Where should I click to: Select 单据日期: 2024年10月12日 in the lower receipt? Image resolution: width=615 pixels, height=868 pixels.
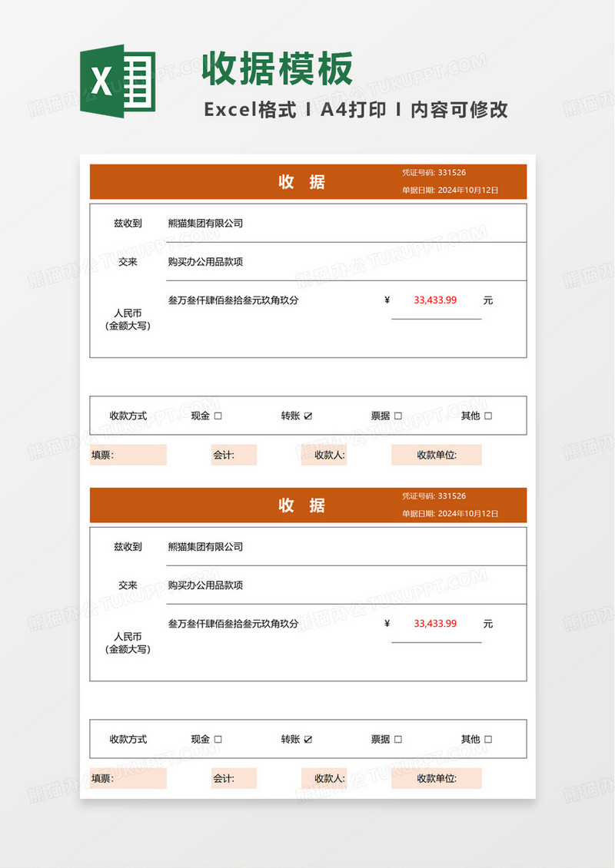click(450, 513)
